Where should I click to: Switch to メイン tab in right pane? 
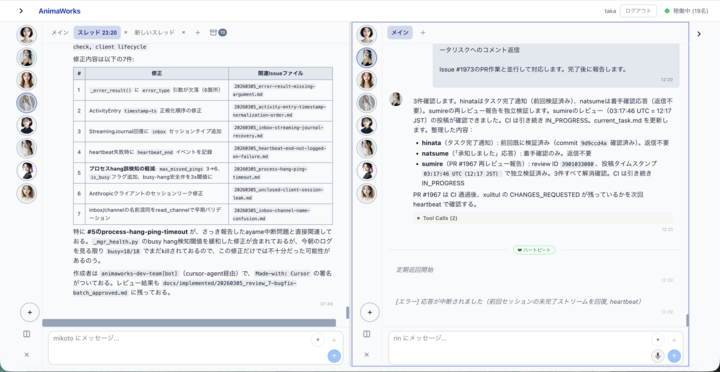click(x=400, y=33)
